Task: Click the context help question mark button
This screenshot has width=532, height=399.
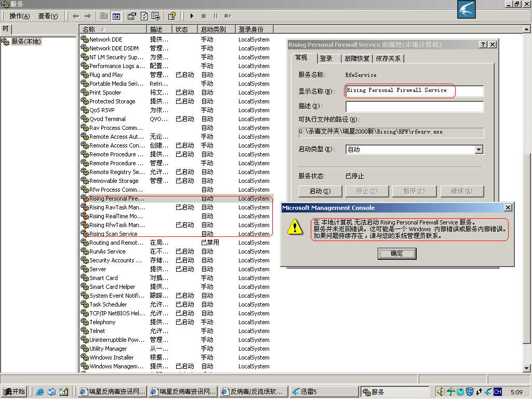Action: (x=483, y=45)
